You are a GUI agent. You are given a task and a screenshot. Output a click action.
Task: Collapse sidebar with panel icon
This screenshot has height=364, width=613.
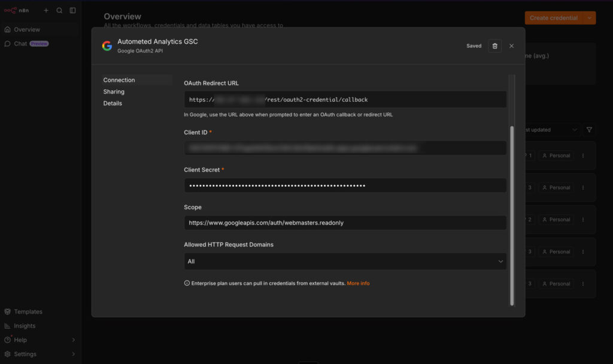(x=72, y=10)
